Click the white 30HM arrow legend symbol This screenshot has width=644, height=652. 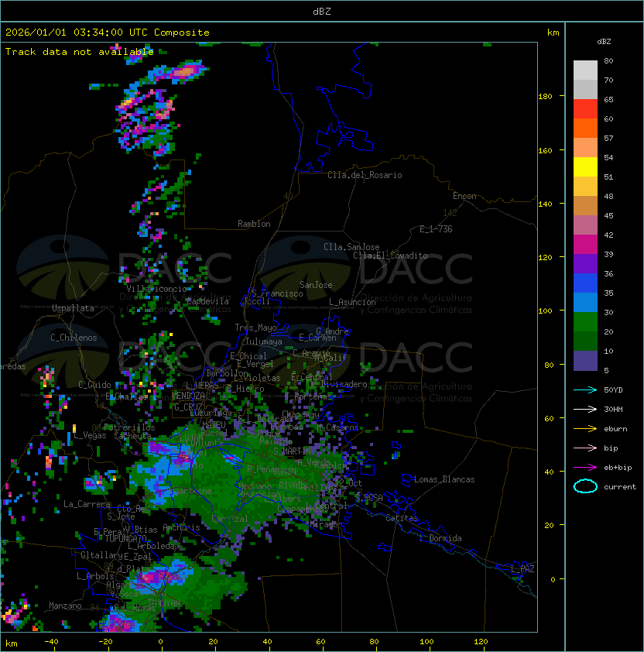click(x=585, y=409)
